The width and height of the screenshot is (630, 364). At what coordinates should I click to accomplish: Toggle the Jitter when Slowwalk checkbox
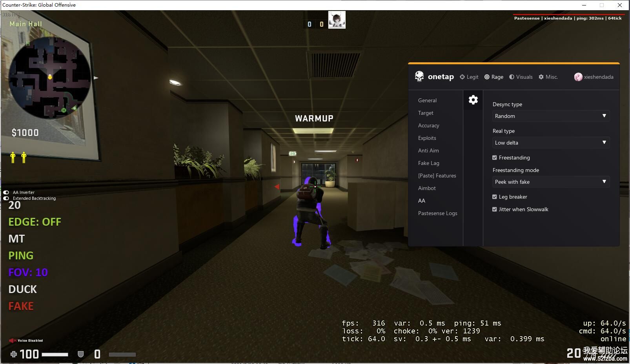495,209
